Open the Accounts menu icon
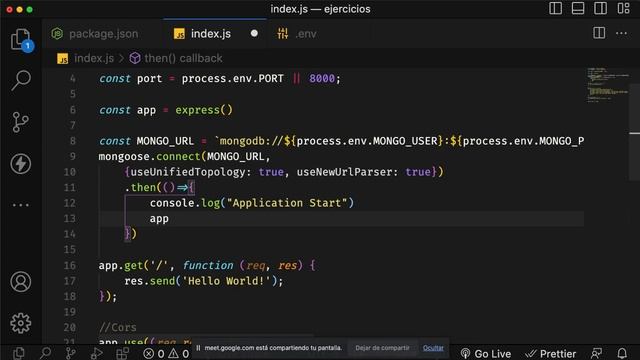 (20, 282)
